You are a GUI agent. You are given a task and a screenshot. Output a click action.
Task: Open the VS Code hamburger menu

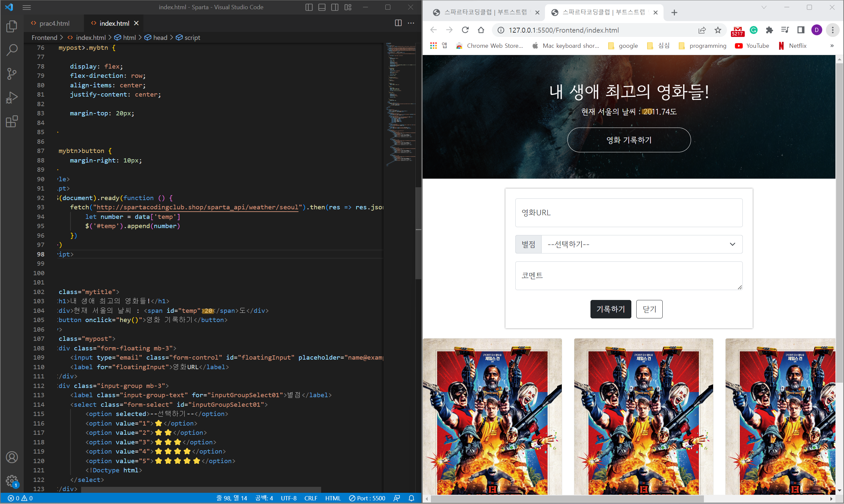point(27,7)
